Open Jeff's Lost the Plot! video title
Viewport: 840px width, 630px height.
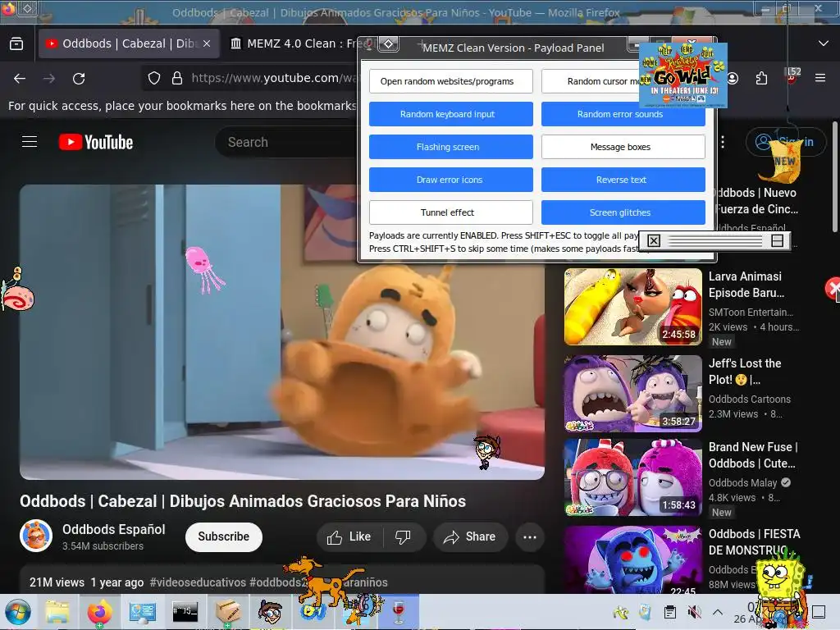coord(745,372)
